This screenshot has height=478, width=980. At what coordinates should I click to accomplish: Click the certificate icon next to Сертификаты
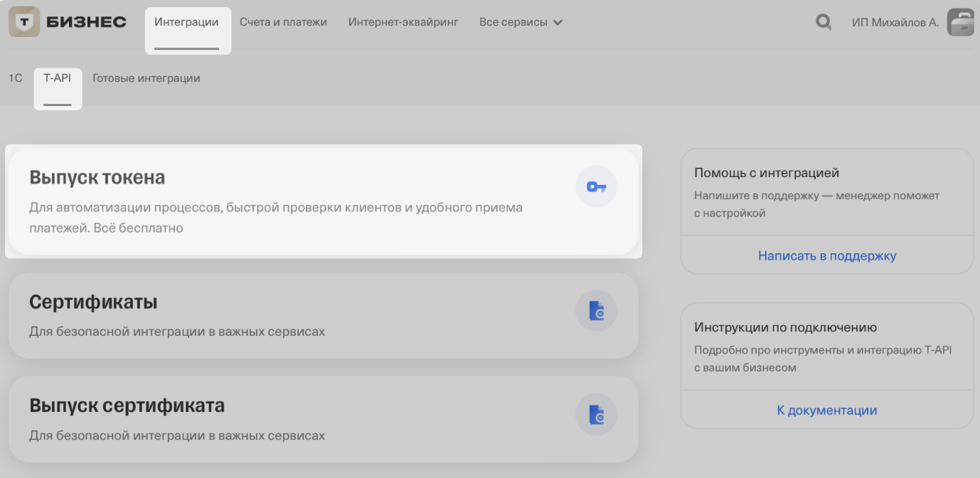(597, 311)
